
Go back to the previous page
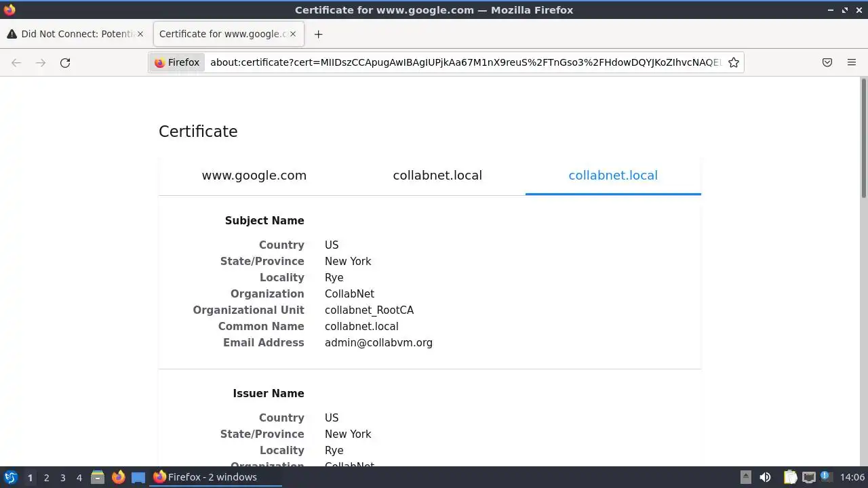tap(16, 62)
